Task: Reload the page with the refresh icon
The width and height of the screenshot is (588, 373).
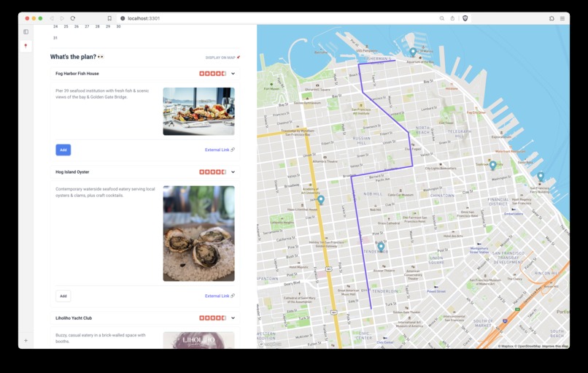Action: click(x=73, y=18)
